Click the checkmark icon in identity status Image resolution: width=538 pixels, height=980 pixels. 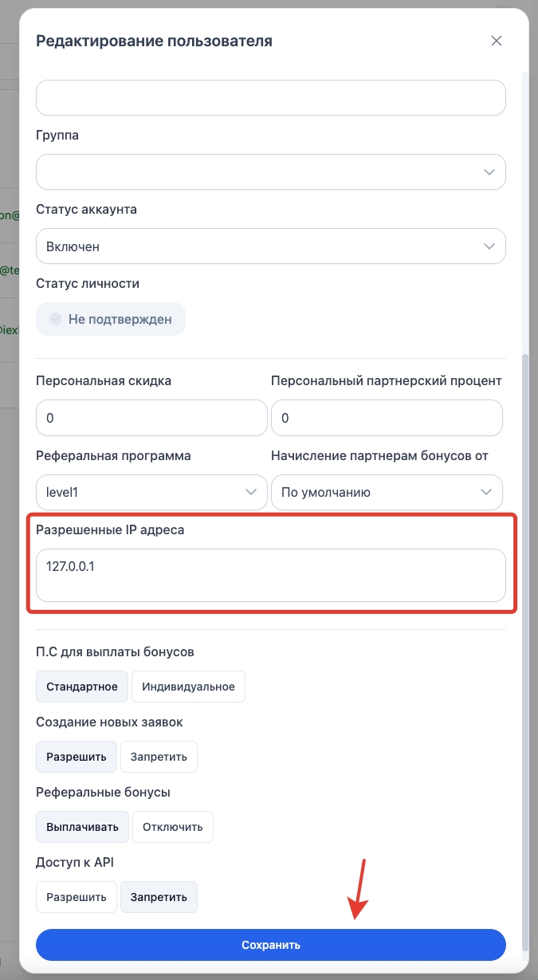coord(56,319)
